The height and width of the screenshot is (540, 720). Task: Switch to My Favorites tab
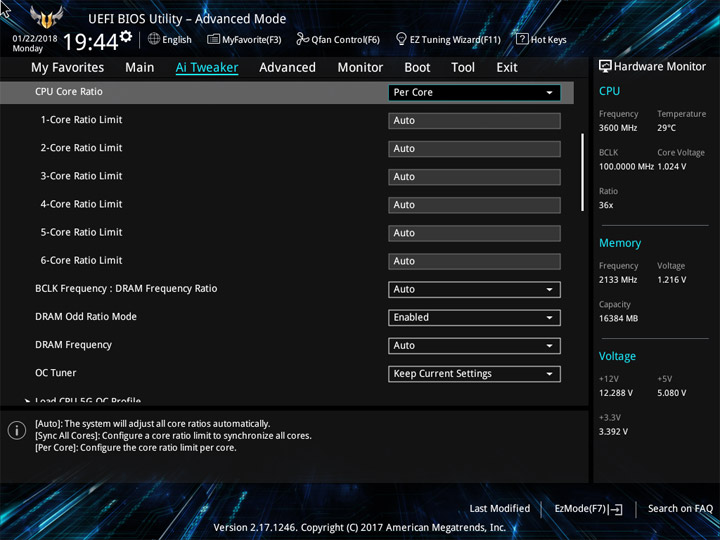click(x=68, y=68)
